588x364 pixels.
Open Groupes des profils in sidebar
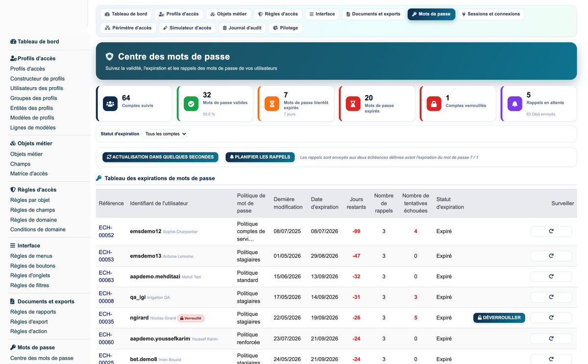point(34,98)
